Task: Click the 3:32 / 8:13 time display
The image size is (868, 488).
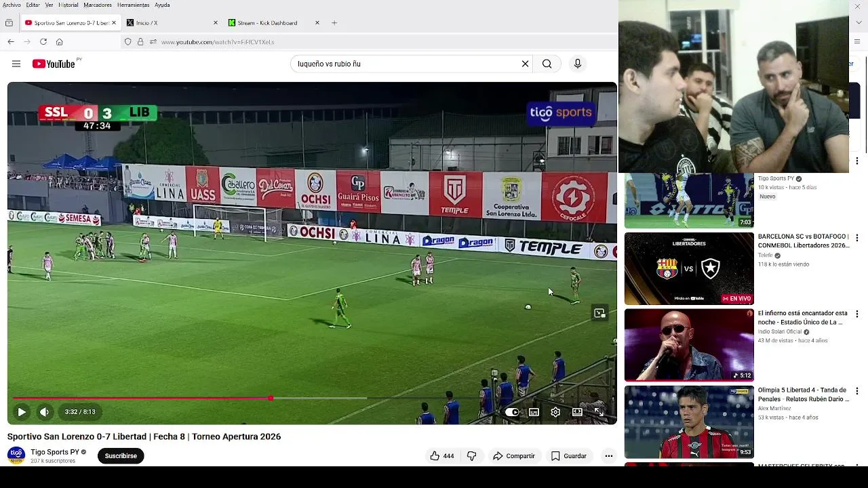Action: tap(80, 412)
